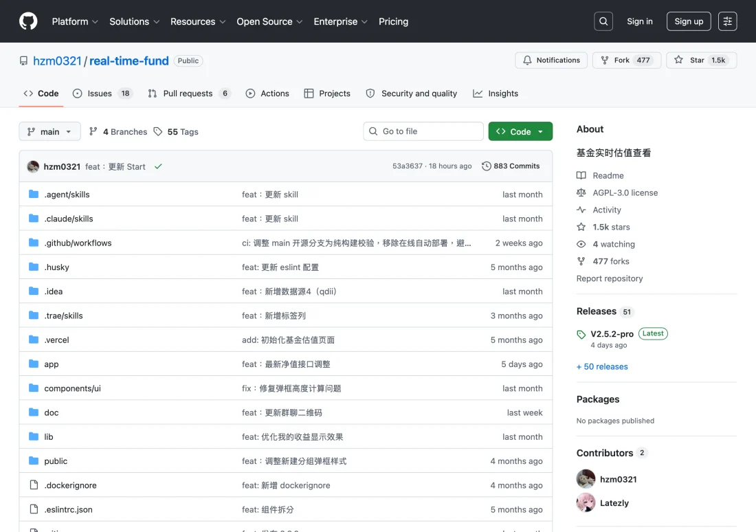756x532 pixels.
Task: Click the branch icon beside 4 Branches
Action: click(x=93, y=131)
